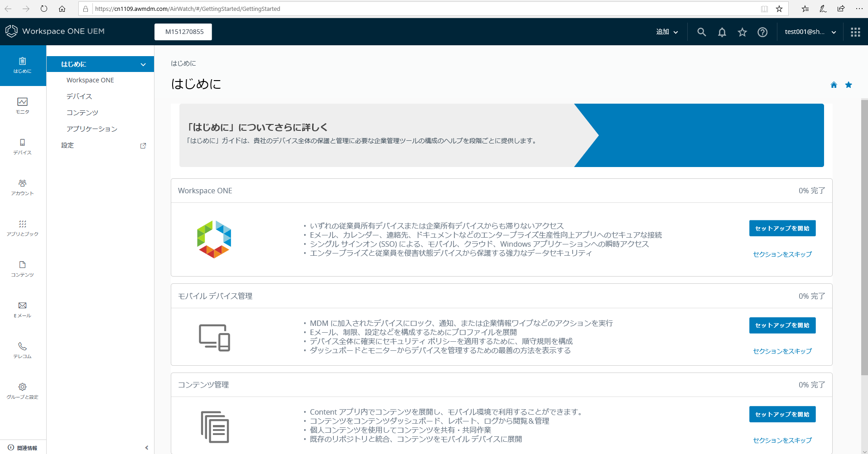Viewport: 868px width, 454px height.
Task: Click the home icon on page title row
Action: (834, 85)
